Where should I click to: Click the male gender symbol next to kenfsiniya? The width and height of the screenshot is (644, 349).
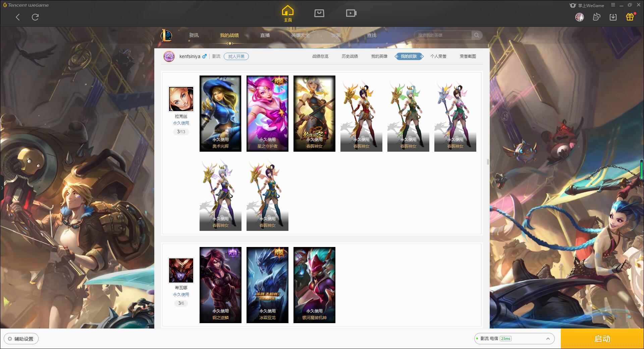coord(204,56)
